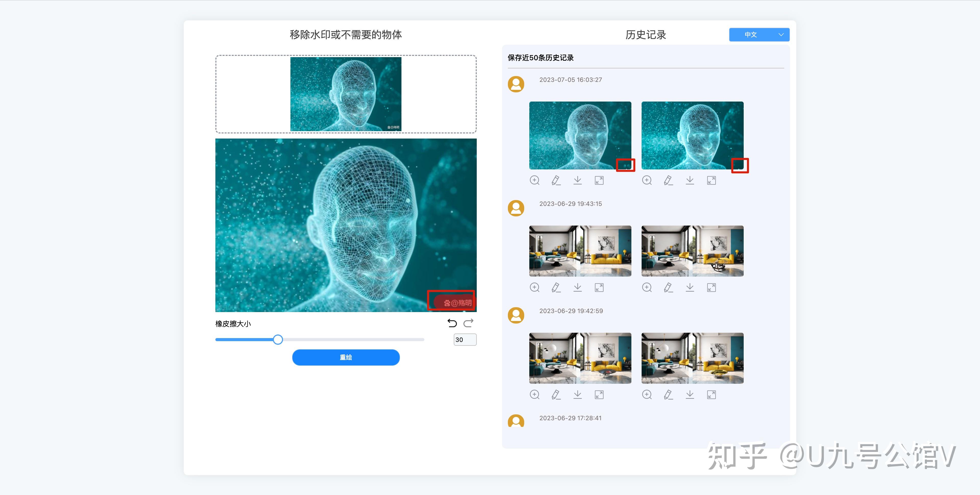
Task: Select the magnifier icon under the 19:42:59 record
Action: click(x=534, y=394)
